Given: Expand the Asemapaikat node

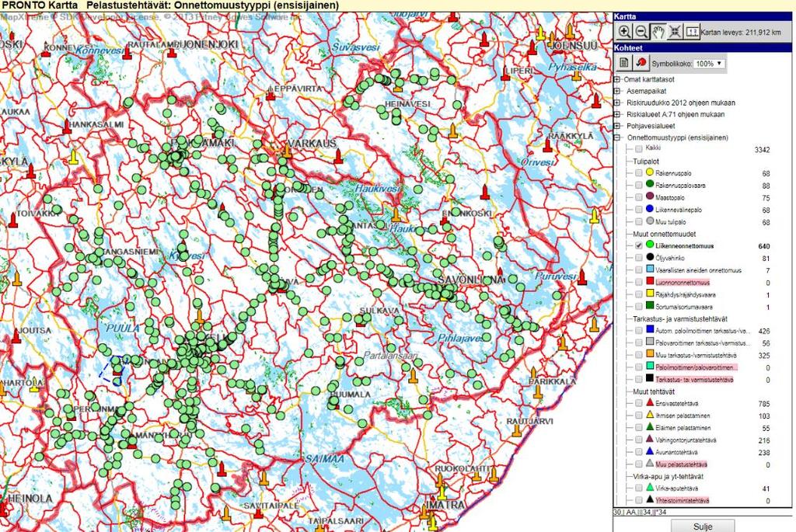Looking at the screenshot, I should [x=617, y=92].
